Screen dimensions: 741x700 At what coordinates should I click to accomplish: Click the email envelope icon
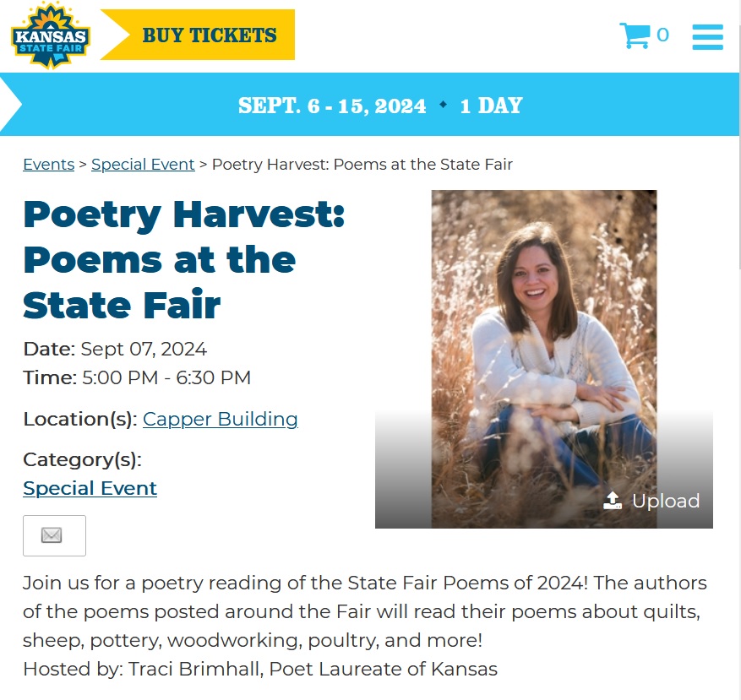click(54, 535)
